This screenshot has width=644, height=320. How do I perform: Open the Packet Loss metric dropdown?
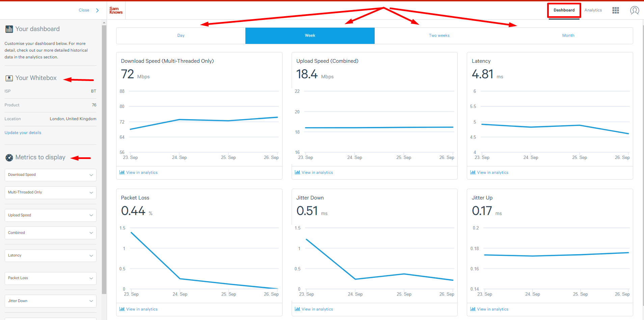coord(50,278)
